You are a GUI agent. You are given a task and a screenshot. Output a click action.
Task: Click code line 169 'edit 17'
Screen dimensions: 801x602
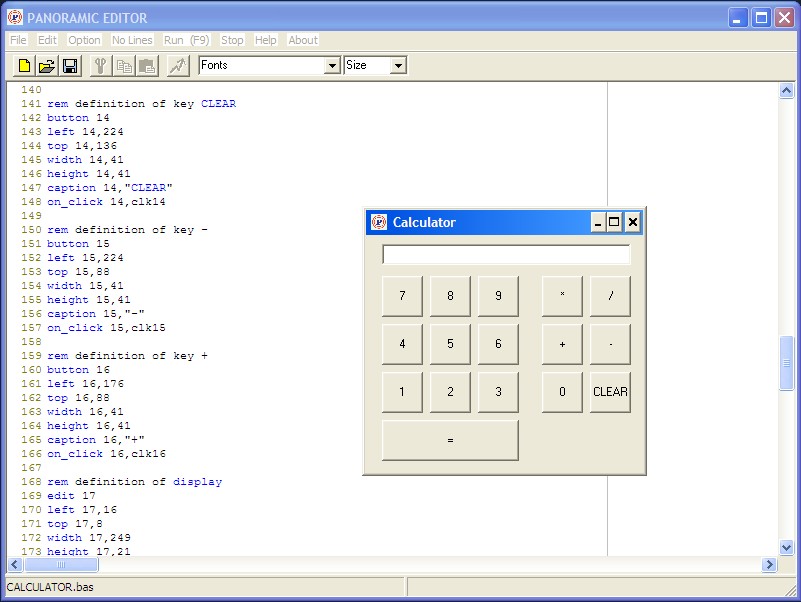[x=71, y=496]
